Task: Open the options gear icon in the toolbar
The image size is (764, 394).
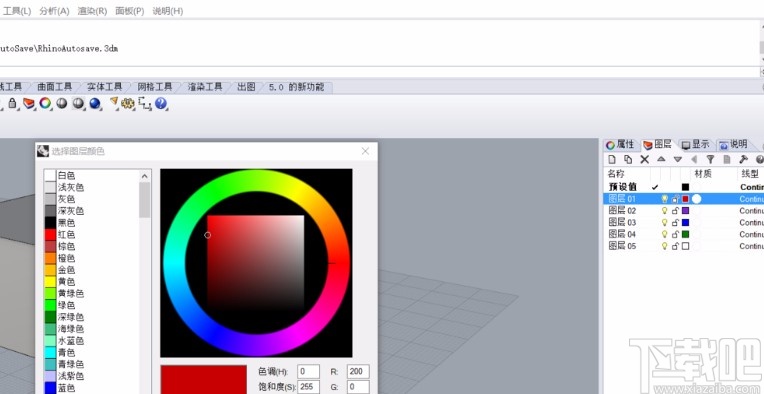Action: [128, 103]
